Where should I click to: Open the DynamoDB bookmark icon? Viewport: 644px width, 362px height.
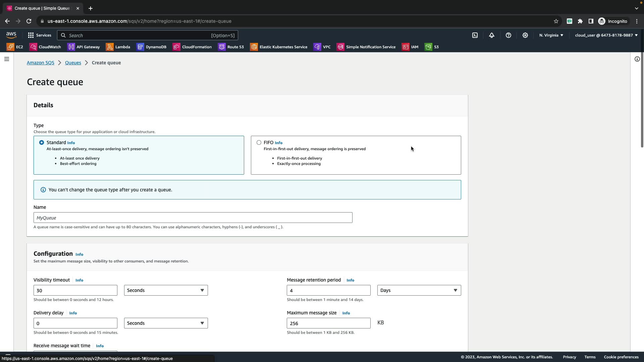(140, 47)
